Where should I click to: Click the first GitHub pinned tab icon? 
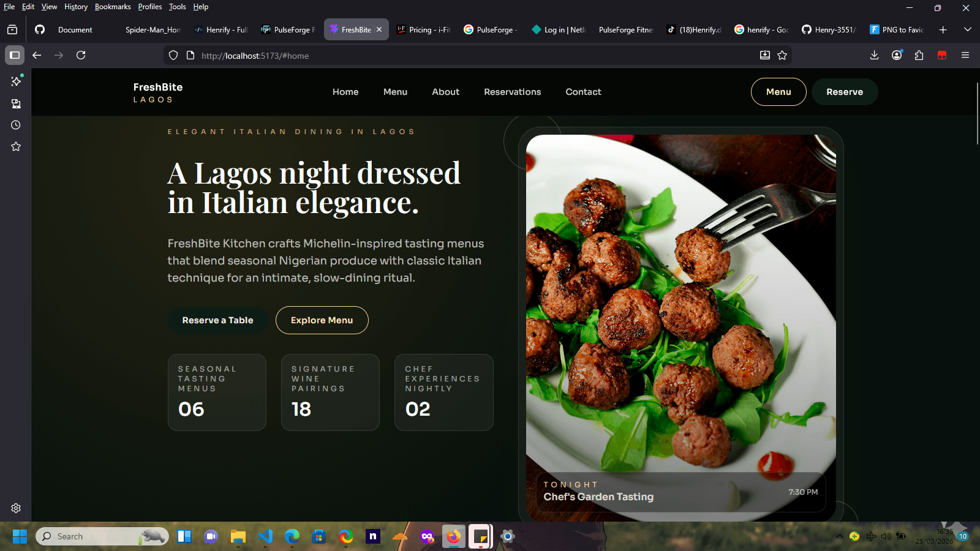click(x=40, y=29)
